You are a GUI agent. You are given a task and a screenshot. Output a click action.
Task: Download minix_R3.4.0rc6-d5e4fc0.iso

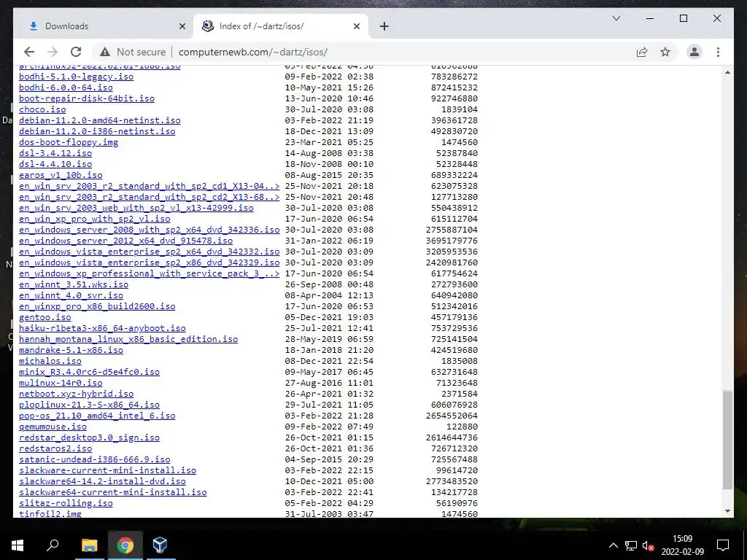(x=89, y=373)
